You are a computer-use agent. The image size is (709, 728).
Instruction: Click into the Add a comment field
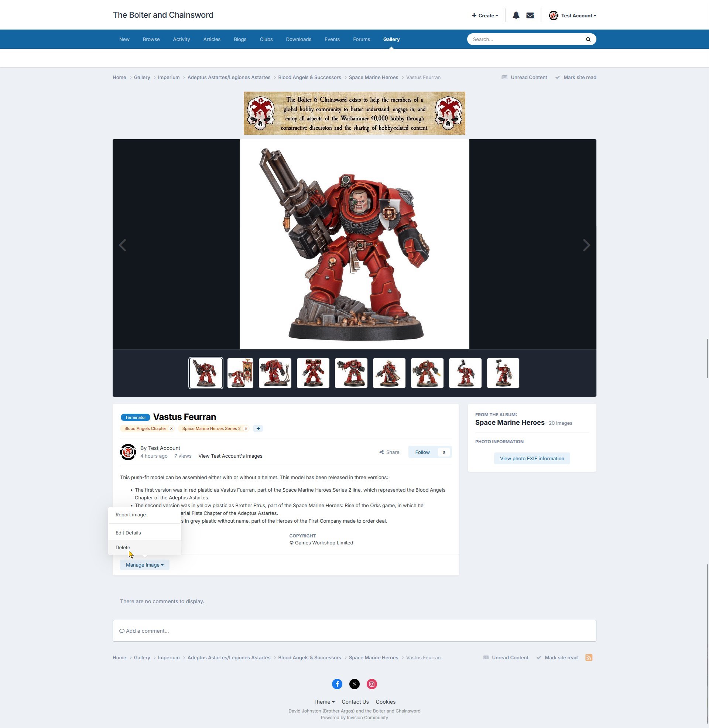point(354,631)
